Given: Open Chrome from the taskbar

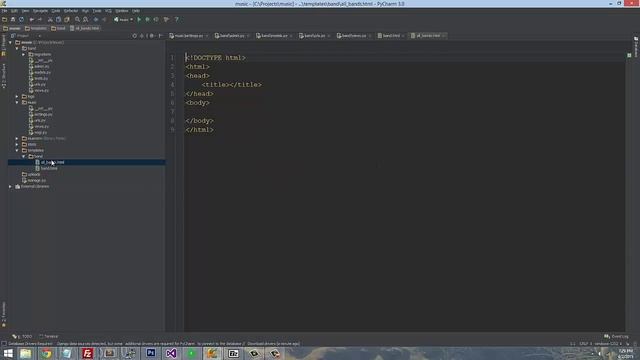Looking at the screenshot, I should pyautogui.click(x=46, y=353).
